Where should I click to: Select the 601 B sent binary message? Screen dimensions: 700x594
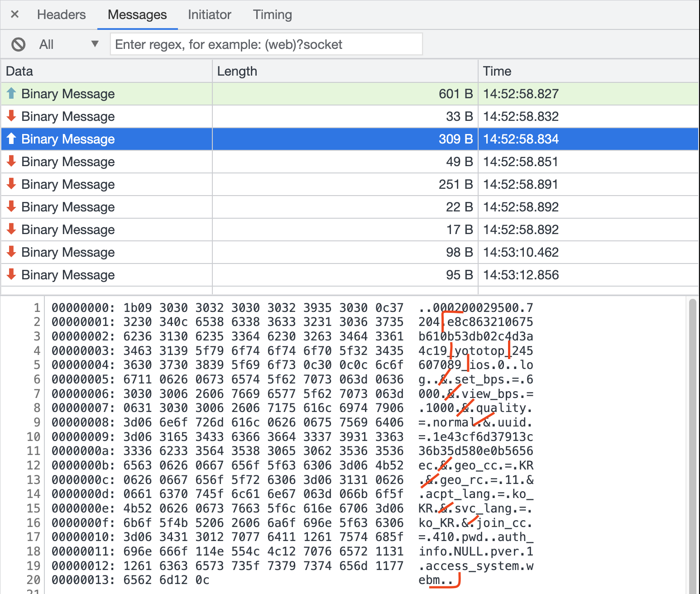point(68,94)
